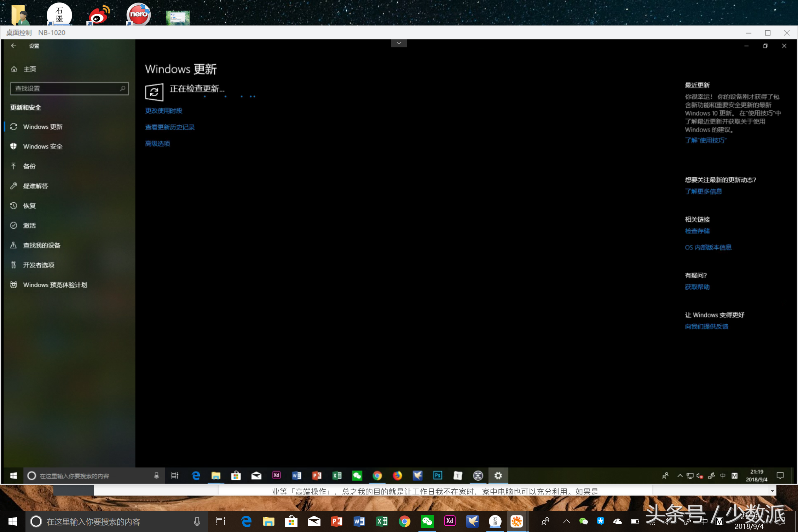Image resolution: width=798 pixels, height=532 pixels.
Task: Expand hidden tray icons on local taskbar
Action: tap(566, 521)
